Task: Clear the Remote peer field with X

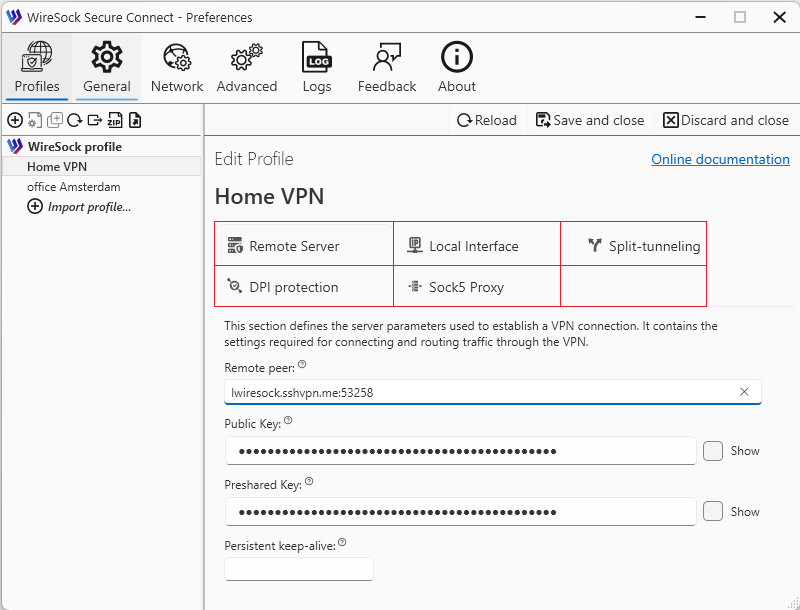Action: pyautogui.click(x=744, y=392)
